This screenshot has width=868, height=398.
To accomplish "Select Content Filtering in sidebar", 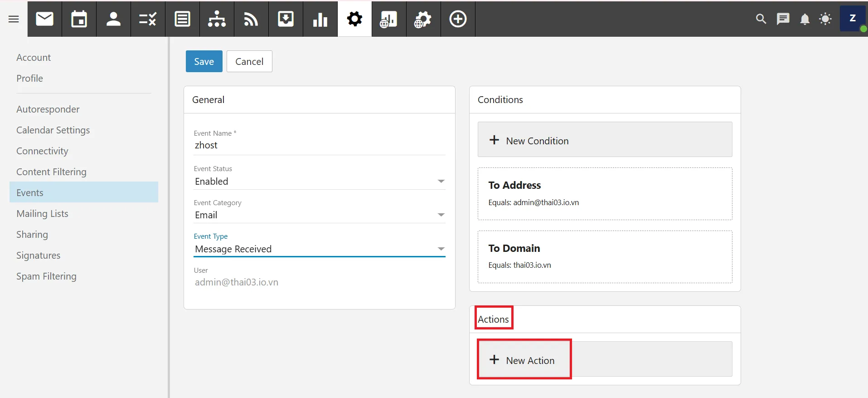I will pyautogui.click(x=51, y=172).
